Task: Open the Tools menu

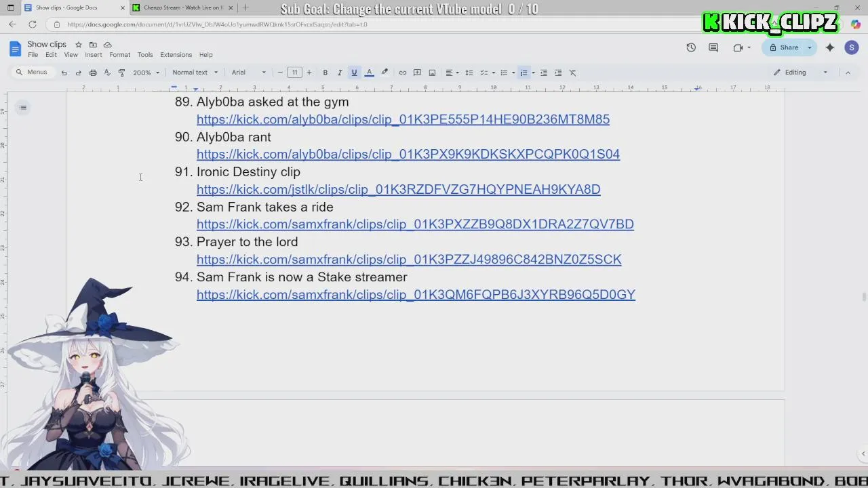Action: tap(145, 55)
